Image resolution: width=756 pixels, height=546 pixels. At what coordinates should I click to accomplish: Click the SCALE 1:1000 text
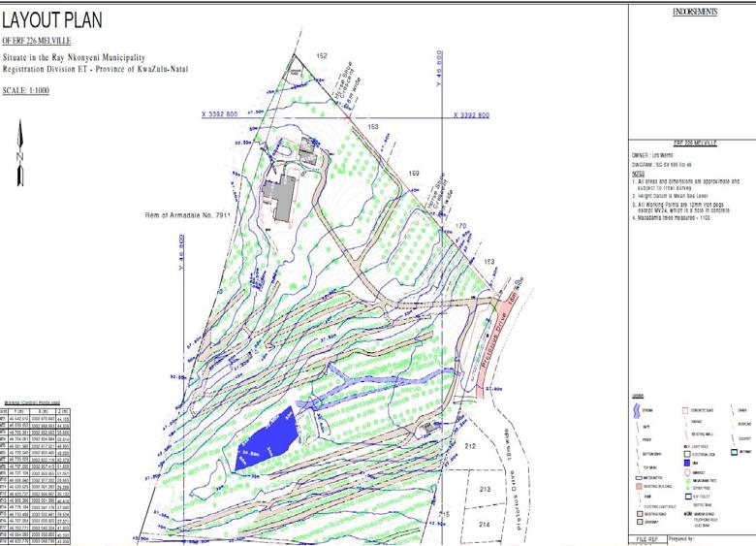(26, 91)
